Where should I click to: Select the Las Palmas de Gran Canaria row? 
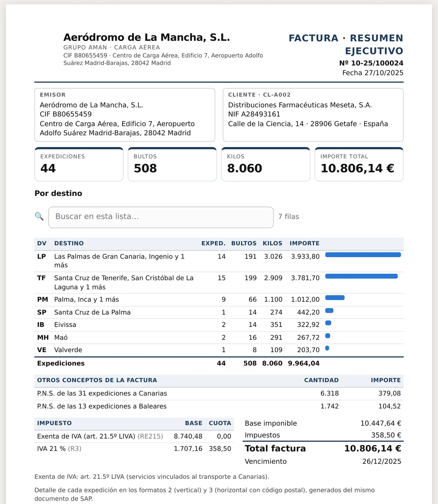click(219, 261)
